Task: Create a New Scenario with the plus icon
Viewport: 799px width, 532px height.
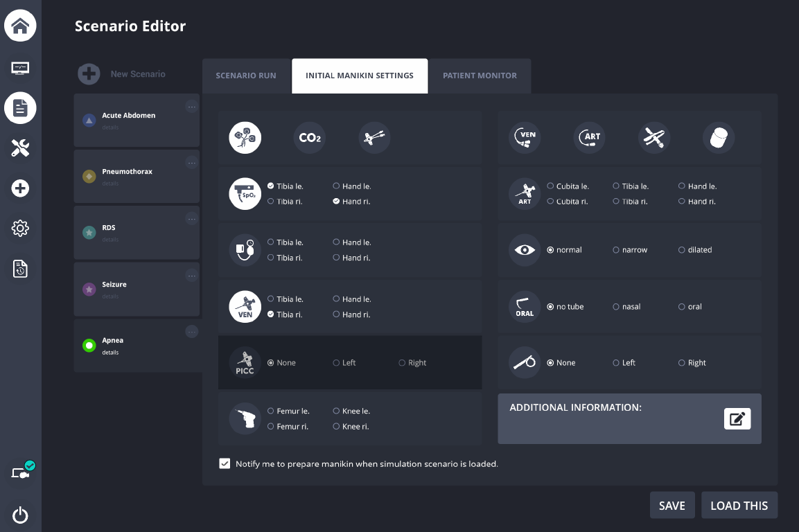Action: tap(89, 73)
